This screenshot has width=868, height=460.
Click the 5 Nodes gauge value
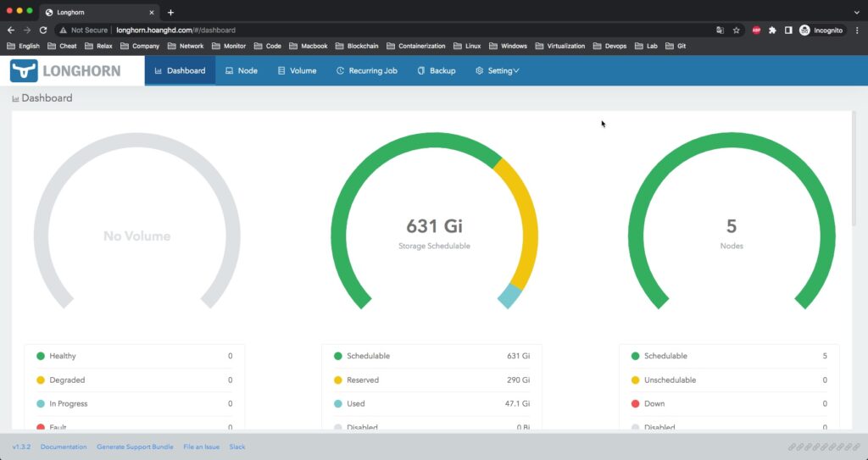coord(732,226)
